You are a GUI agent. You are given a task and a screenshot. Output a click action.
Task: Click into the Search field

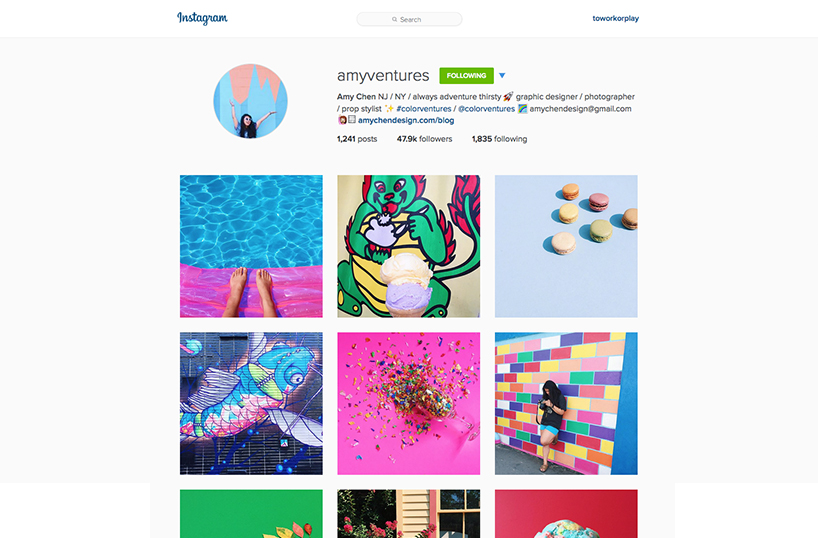pos(409,19)
